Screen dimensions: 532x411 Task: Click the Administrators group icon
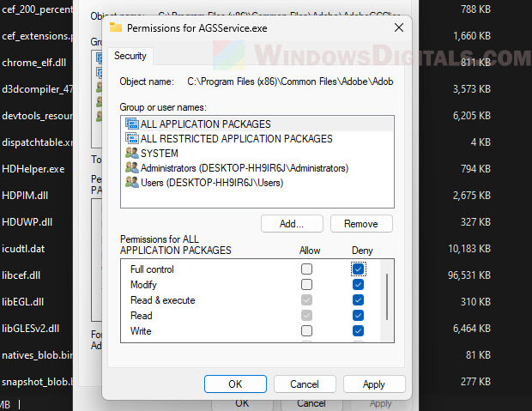132,167
